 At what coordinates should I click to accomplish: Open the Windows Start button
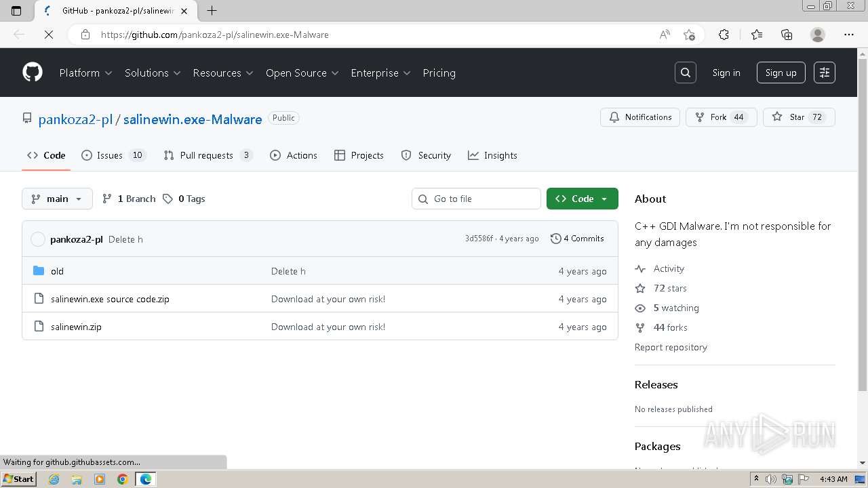(x=18, y=479)
